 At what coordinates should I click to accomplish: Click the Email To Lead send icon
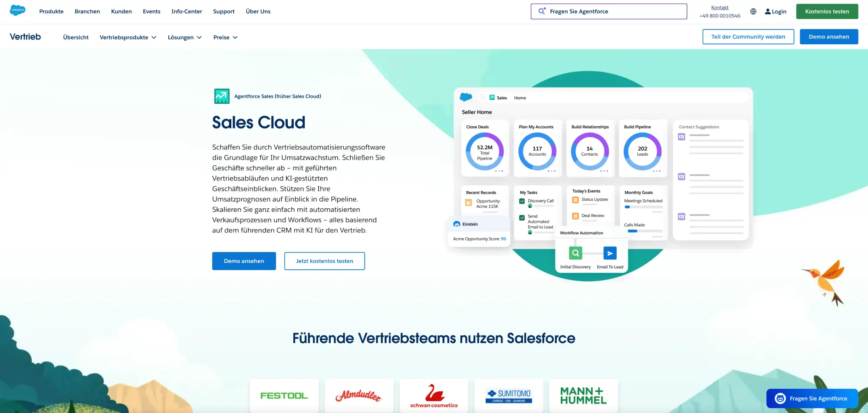(x=610, y=253)
